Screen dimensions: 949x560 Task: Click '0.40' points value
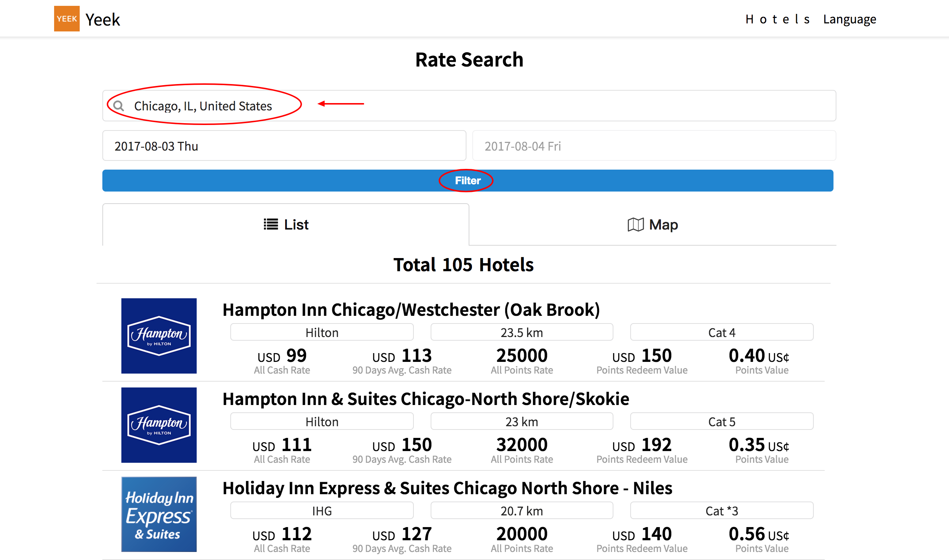click(759, 356)
